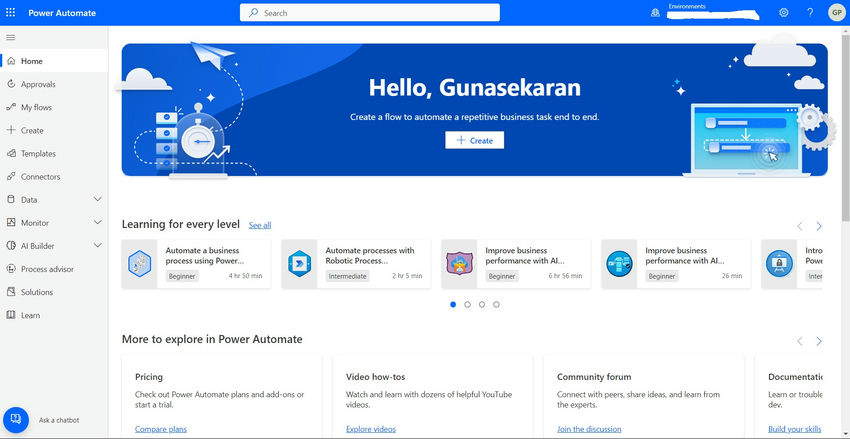The width and height of the screenshot is (850, 439).
Task: Open the Community forum card heading
Action: point(594,377)
